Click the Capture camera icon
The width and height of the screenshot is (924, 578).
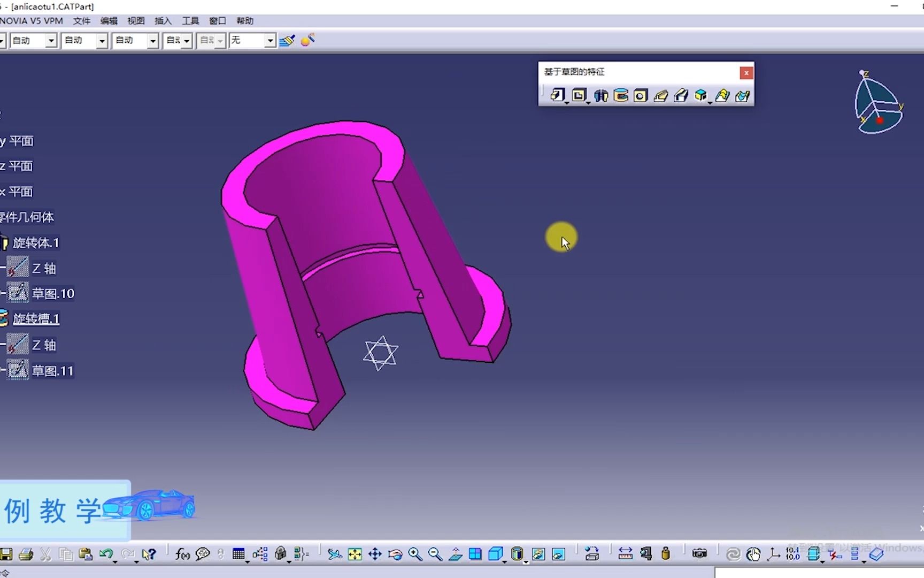pyautogui.click(x=699, y=554)
